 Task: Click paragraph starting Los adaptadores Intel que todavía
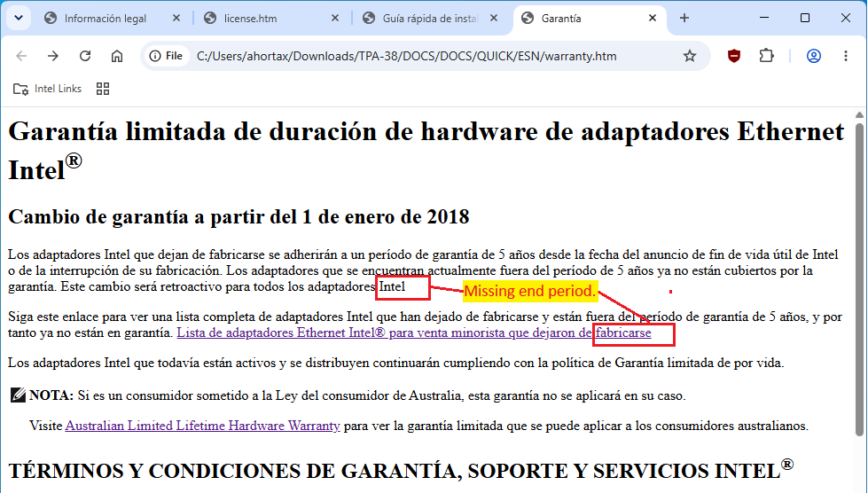[395, 363]
